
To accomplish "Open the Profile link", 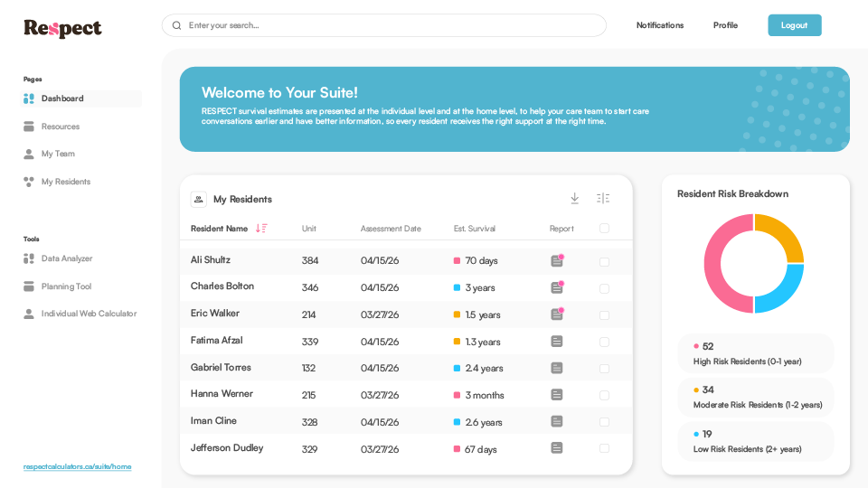I will pyautogui.click(x=725, y=25).
